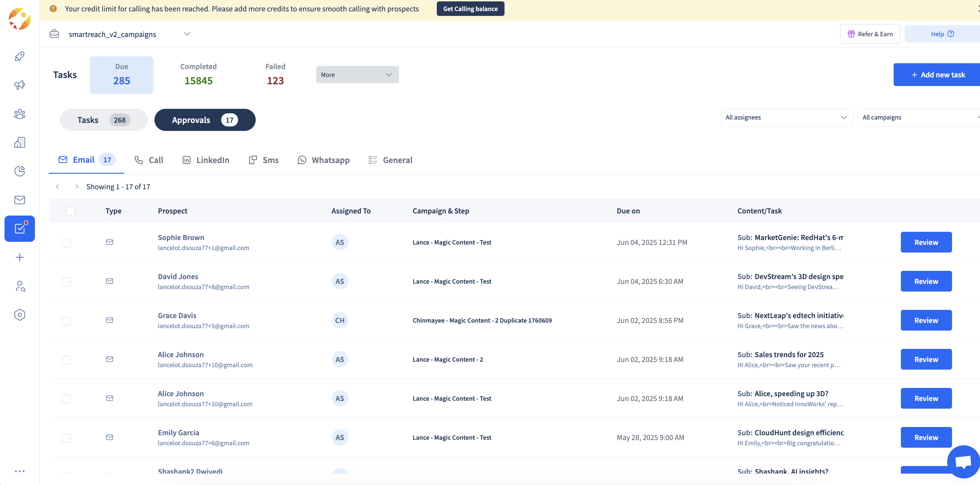Expand the More task status dropdown
The width and height of the screenshot is (980, 485).
(x=357, y=75)
